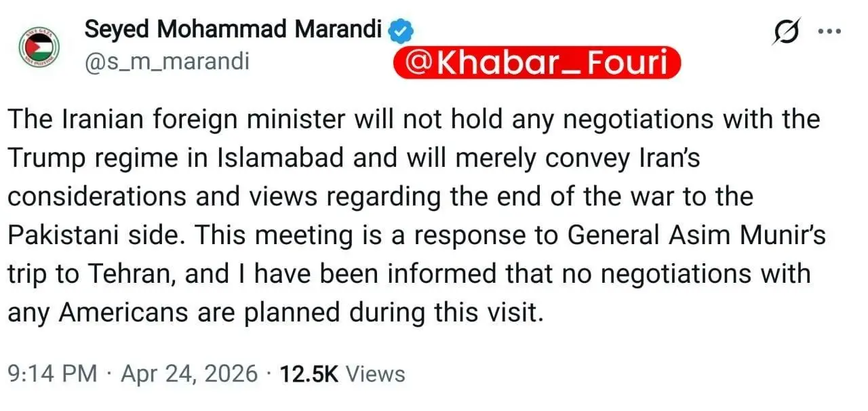The height and width of the screenshot is (411, 868).
Task: Click the red @Khabar_Fouri label
Action: [x=536, y=63]
